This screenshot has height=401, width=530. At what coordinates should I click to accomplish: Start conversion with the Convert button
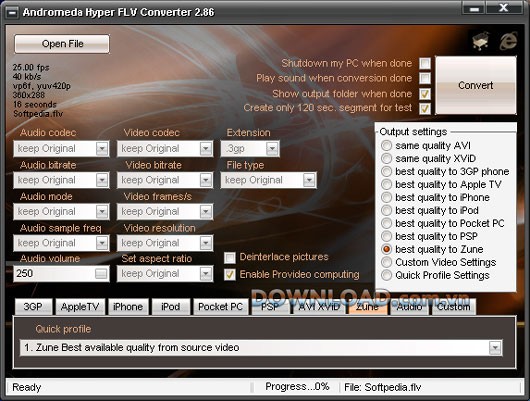tap(476, 85)
